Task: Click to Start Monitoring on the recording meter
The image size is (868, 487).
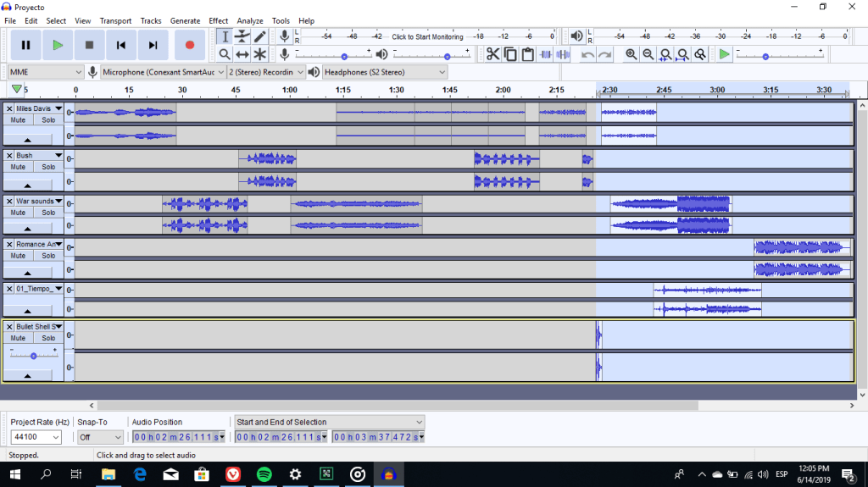Action: [x=427, y=36]
